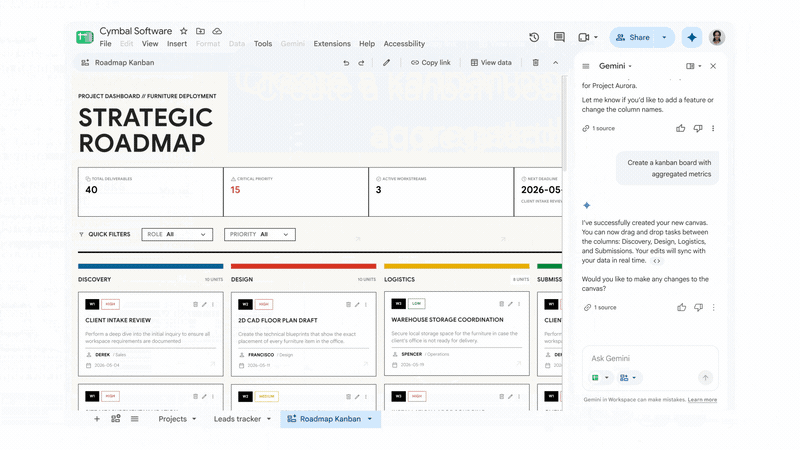800x450 pixels.
Task: Redo in the Roadmap Kanban toolbar
Action: coord(361,63)
